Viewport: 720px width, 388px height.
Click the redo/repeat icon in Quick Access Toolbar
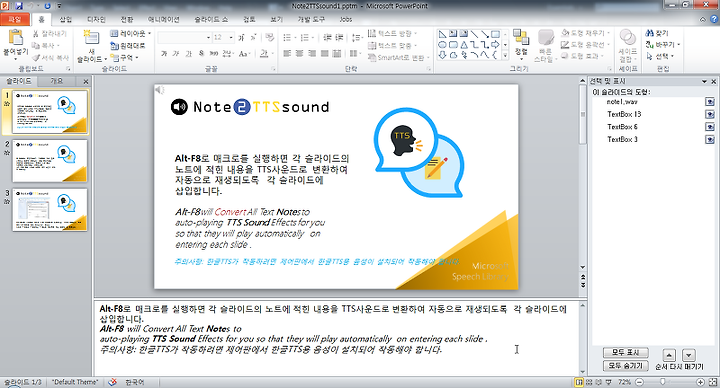(x=47, y=6)
